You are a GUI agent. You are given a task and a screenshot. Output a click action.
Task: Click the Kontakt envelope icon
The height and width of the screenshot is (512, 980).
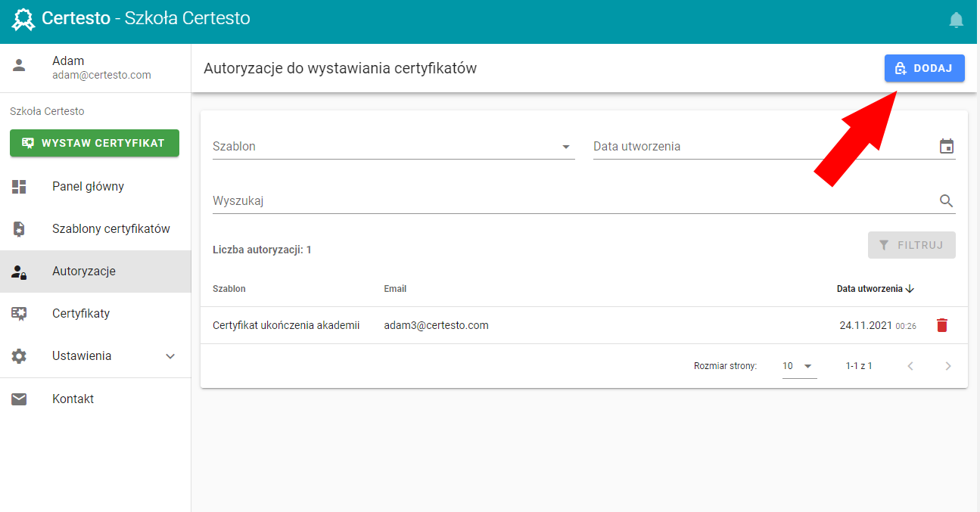point(19,399)
